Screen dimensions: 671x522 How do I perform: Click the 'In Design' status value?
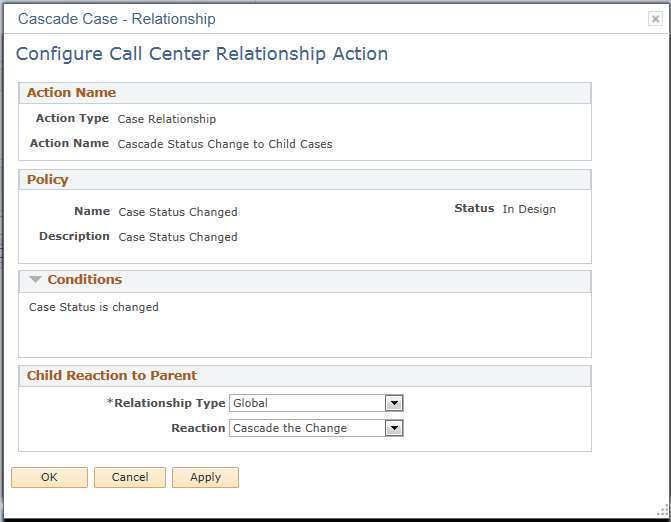pos(529,209)
